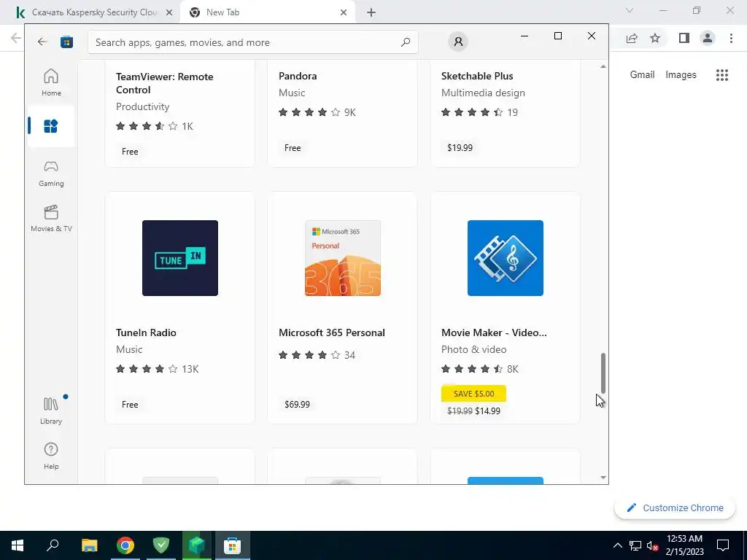This screenshot has width=747, height=560.
Task: Close the Kaspersky tab in Chrome
Action: point(169,13)
